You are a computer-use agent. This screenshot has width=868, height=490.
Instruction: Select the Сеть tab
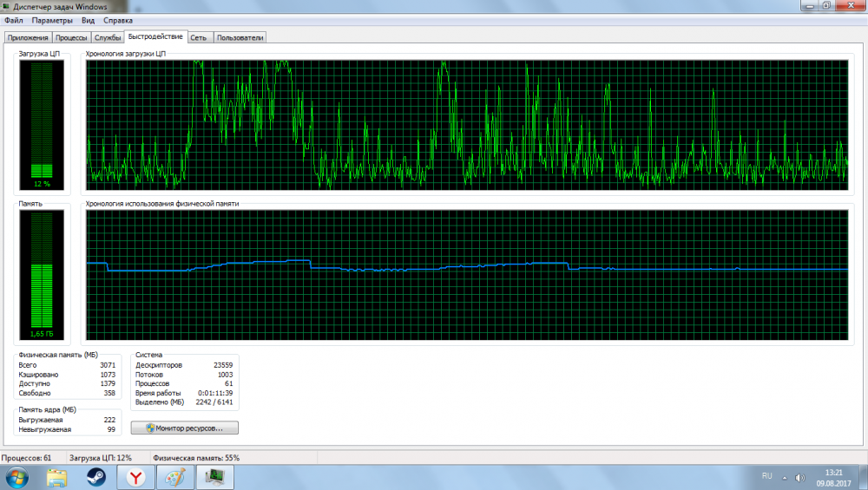pyautogui.click(x=199, y=37)
